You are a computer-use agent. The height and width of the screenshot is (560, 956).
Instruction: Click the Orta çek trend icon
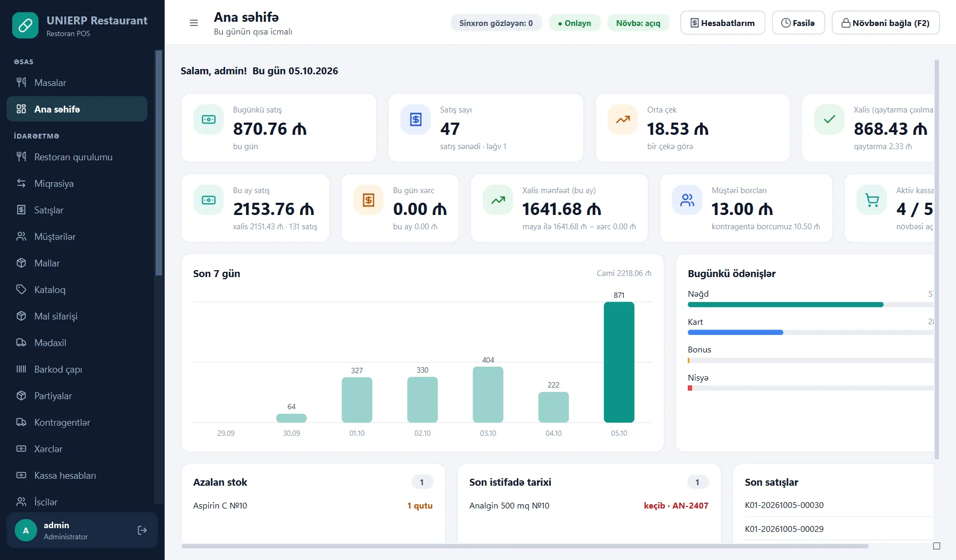pos(623,119)
